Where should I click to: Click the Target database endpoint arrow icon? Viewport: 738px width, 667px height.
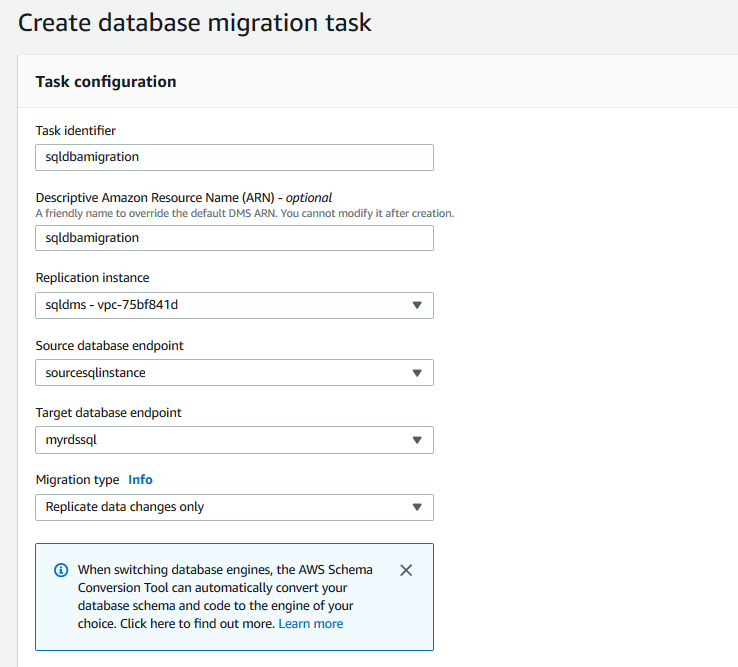click(x=417, y=440)
